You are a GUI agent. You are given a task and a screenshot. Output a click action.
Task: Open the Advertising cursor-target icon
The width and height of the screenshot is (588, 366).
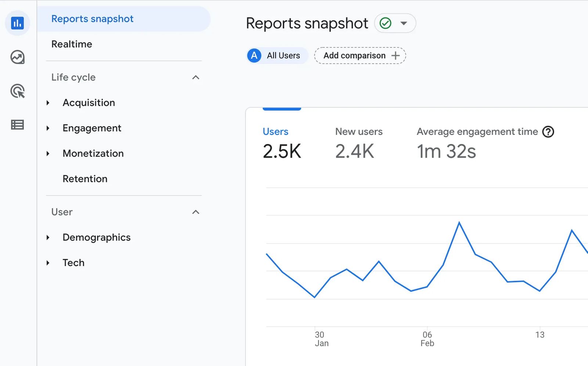point(17,91)
